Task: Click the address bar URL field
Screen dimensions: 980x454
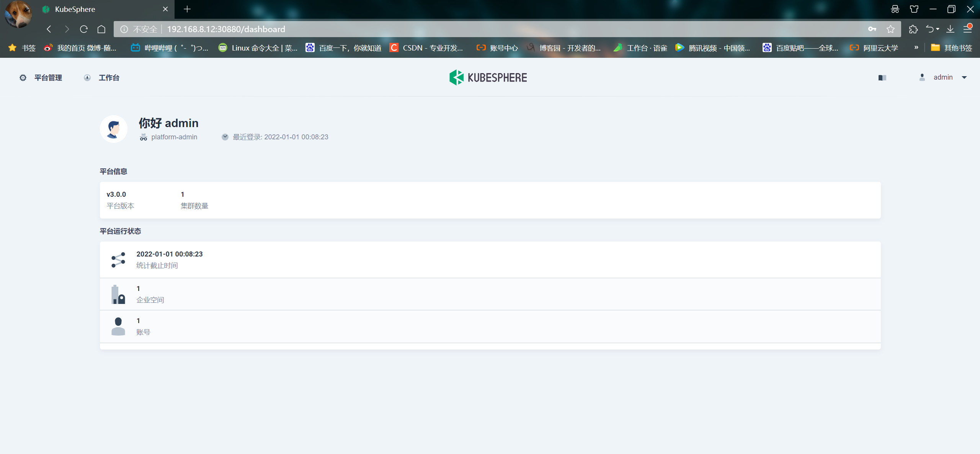Action: click(507, 29)
